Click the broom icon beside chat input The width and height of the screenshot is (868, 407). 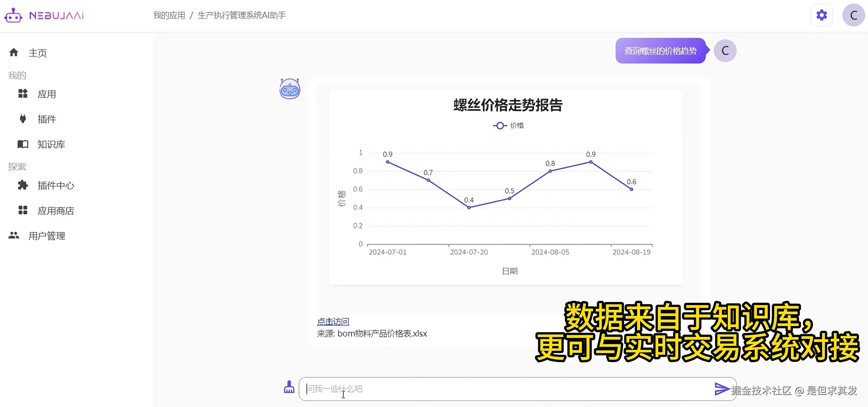click(289, 388)
